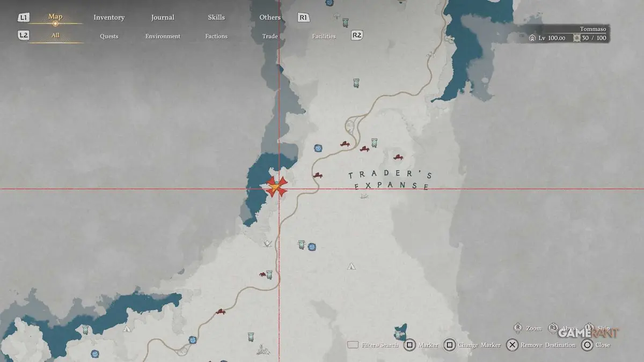
Task: Open Filters/Search
Action: [373, 345]
